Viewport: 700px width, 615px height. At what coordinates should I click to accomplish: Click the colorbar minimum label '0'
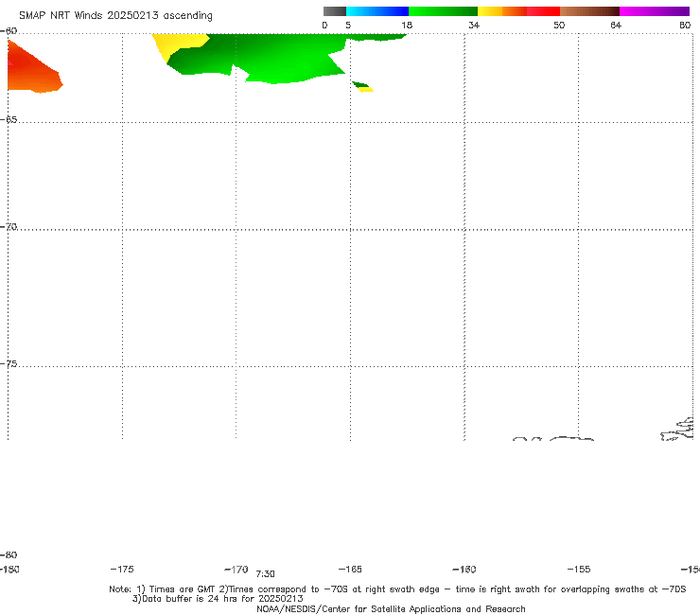coord(325,25)
